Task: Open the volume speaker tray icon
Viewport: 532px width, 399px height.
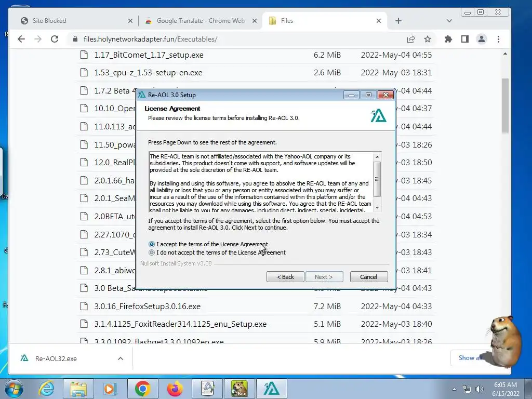Action: click(480, 389)
